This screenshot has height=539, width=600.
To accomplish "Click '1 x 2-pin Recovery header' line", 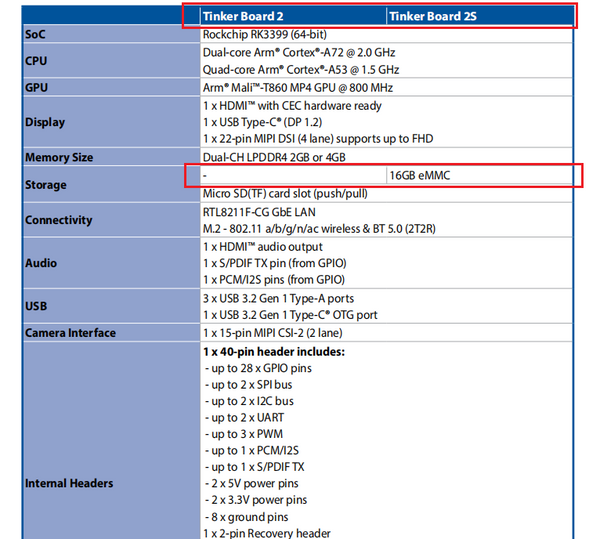I will pyautogui.click(x=267, y=533).
